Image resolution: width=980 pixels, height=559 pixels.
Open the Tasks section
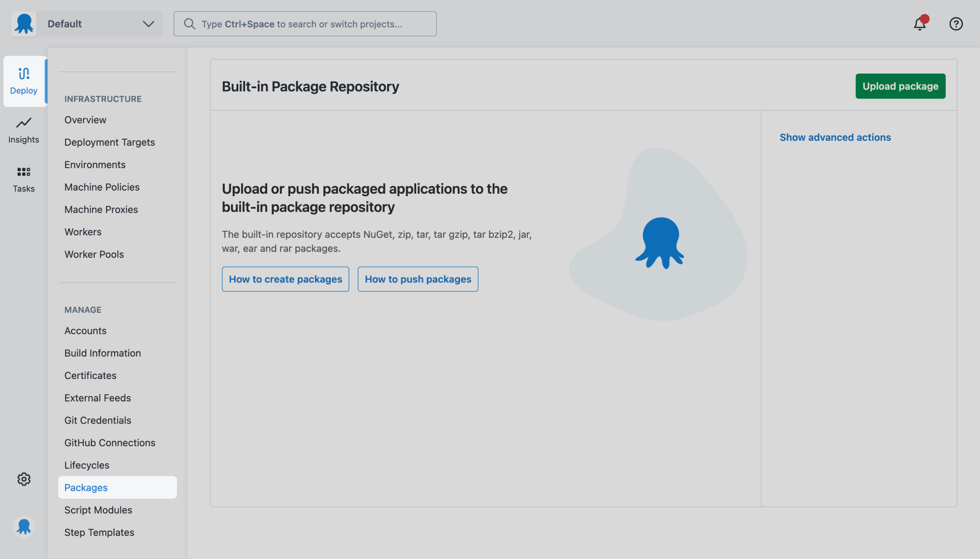[24, 179]
